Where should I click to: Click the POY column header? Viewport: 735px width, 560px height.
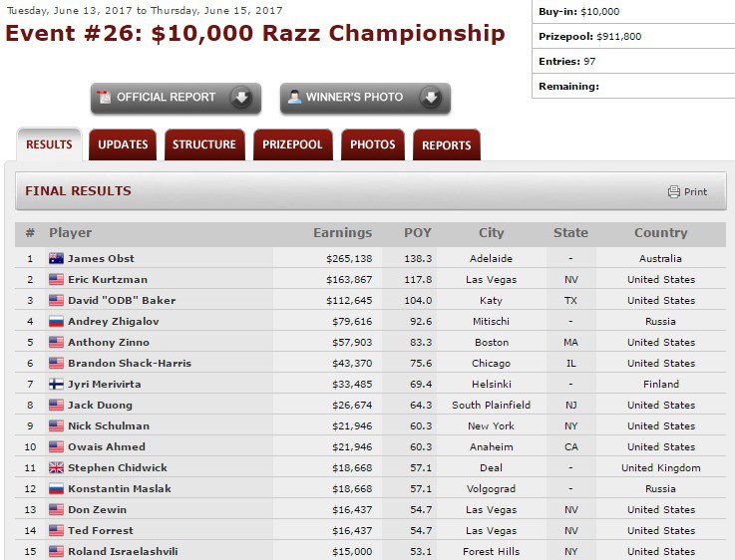tap(417, 233)
